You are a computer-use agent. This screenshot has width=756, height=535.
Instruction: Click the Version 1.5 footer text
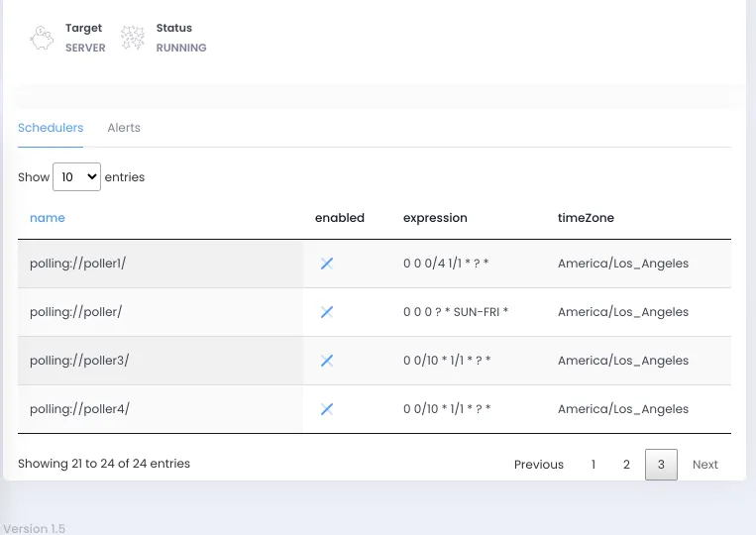[35, 529]
